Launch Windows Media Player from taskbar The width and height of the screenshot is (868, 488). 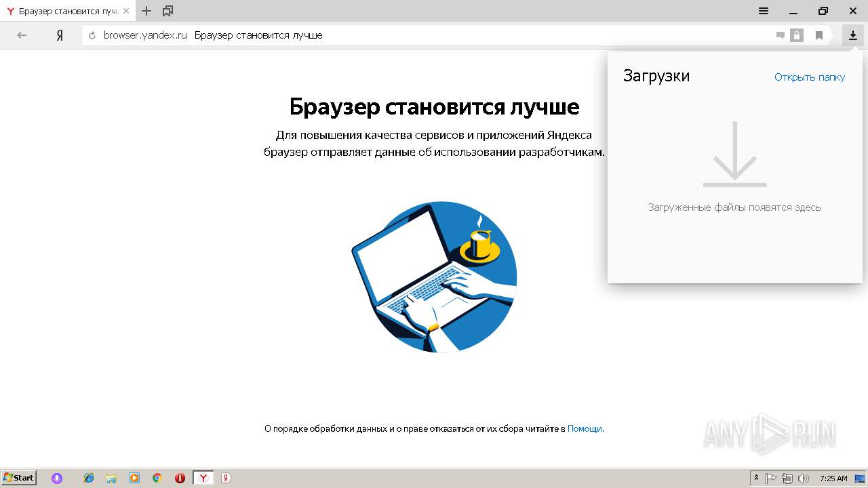click(134, 478)
